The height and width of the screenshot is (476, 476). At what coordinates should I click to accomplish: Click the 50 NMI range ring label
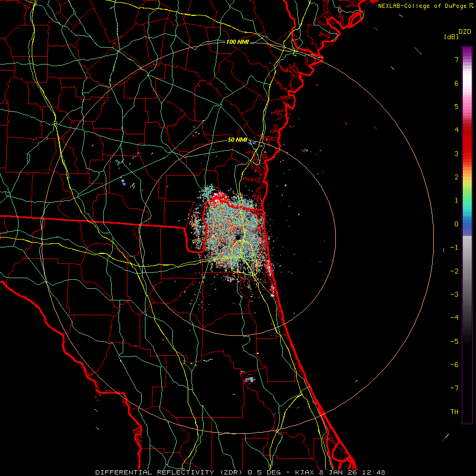[x=237, y=140]
